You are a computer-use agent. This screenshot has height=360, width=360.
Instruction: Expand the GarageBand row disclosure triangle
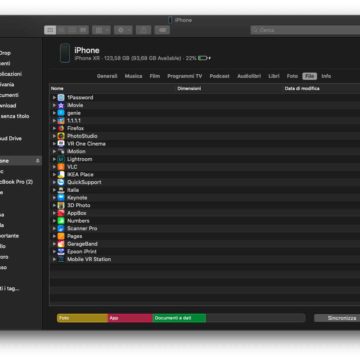click(54, 244)
